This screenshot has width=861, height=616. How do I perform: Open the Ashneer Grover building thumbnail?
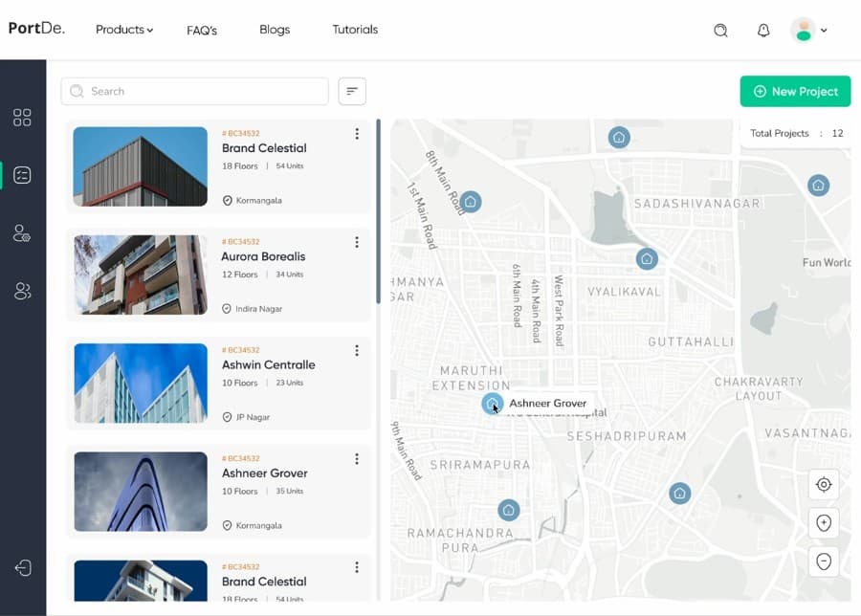click(141, 492)
